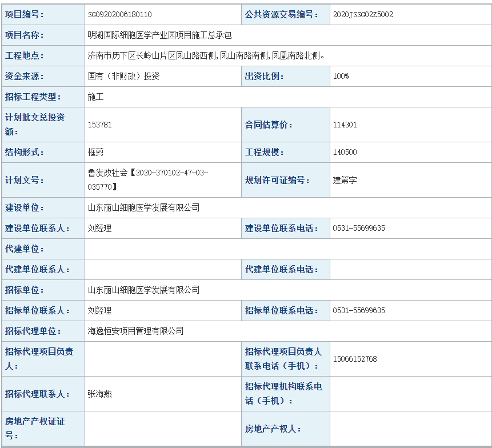Click the planning permit value 建第字
Image resolution: width=492 pixels, height=448 pixels.
point(345,180)
